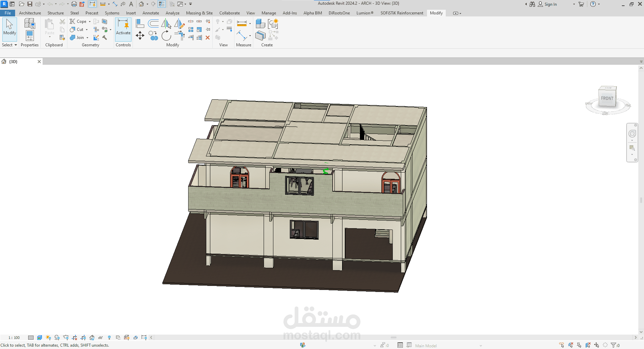Click the horizontal scrollbar left arrow
The width and height of the screenshot is (644, 349).
[151, 338]
